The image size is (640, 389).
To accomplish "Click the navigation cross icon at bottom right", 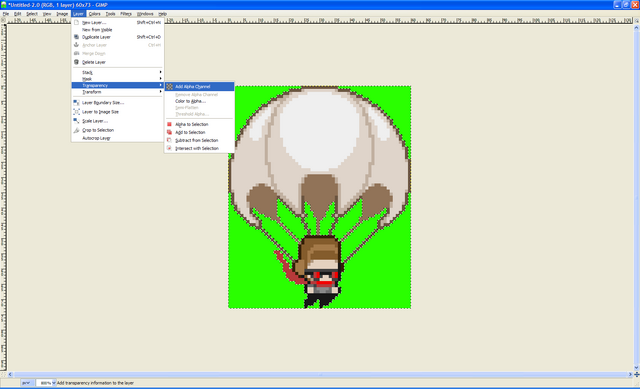I will point(636,374).
